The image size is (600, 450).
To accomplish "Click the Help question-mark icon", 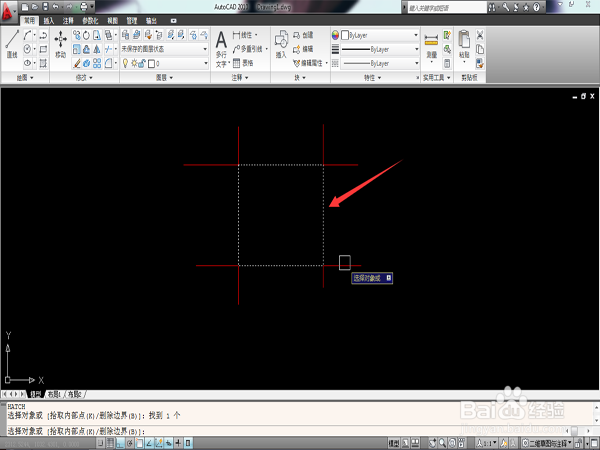I will [536, 7].
